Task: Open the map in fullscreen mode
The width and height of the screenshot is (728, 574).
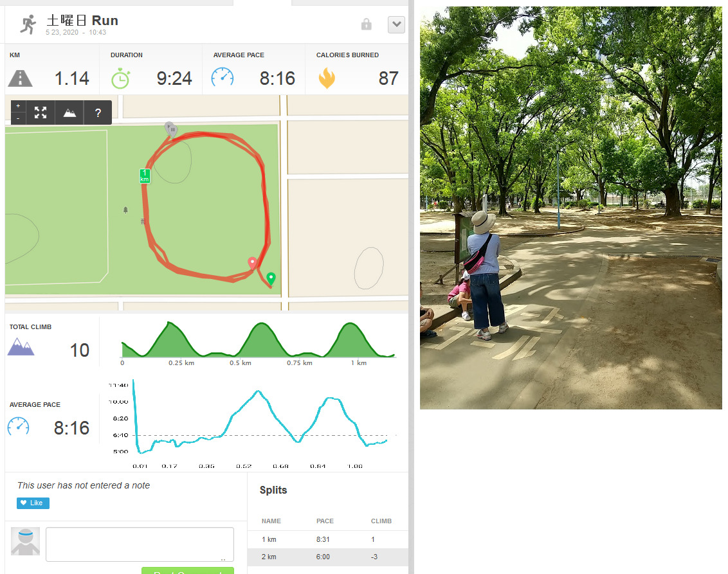Action: pos(41,112)
